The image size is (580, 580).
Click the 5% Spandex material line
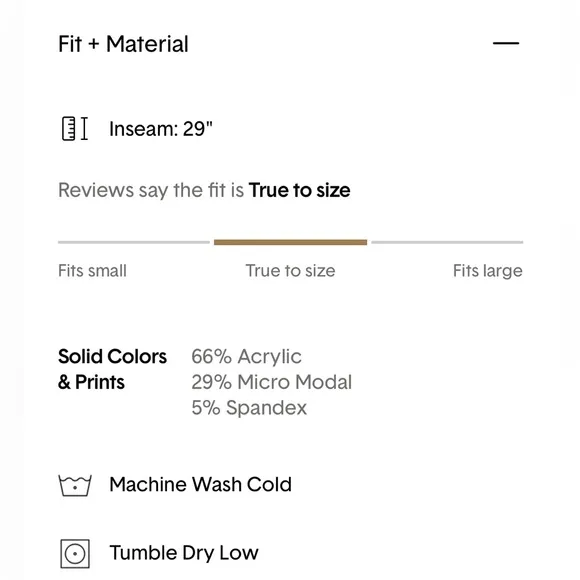pyautogui.click(x=249, y=408)
